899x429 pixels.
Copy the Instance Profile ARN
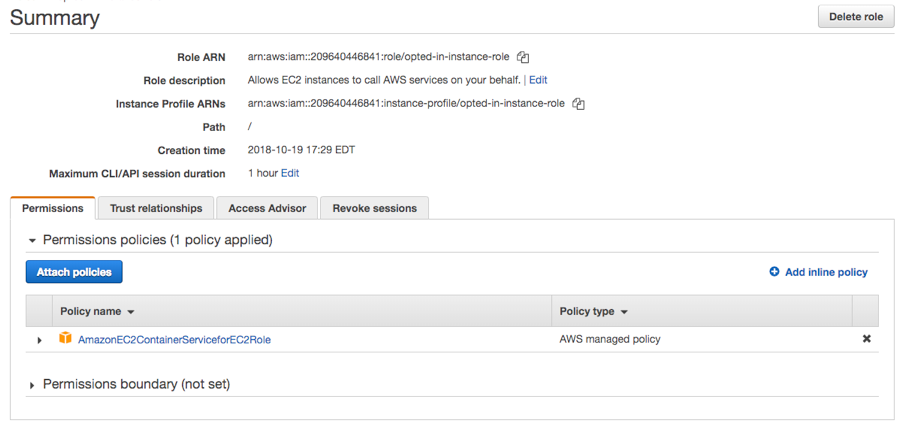point(579,104)
